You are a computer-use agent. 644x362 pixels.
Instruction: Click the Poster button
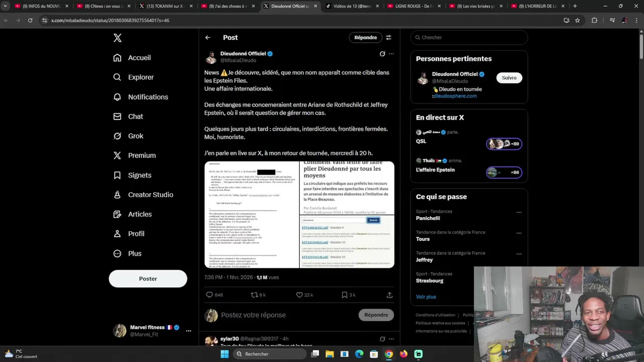click(x=148, y=279)
